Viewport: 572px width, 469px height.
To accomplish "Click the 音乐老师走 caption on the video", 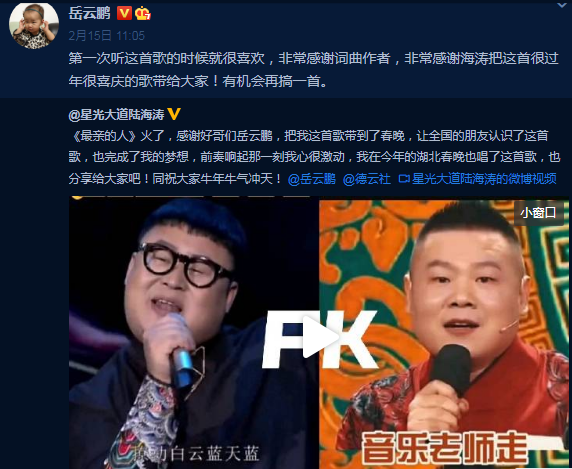I will tap(444, 449).
